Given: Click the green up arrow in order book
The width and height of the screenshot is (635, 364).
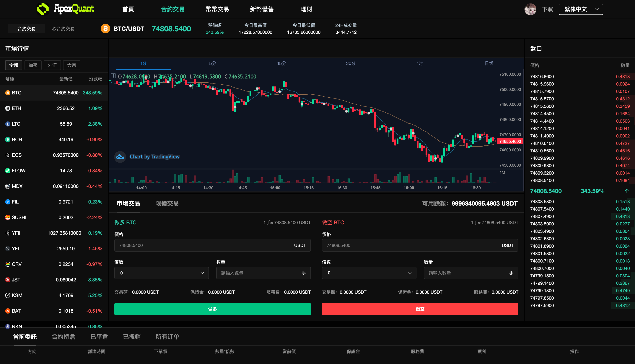Looking at the screenshot, I should (x=626, y=191).
